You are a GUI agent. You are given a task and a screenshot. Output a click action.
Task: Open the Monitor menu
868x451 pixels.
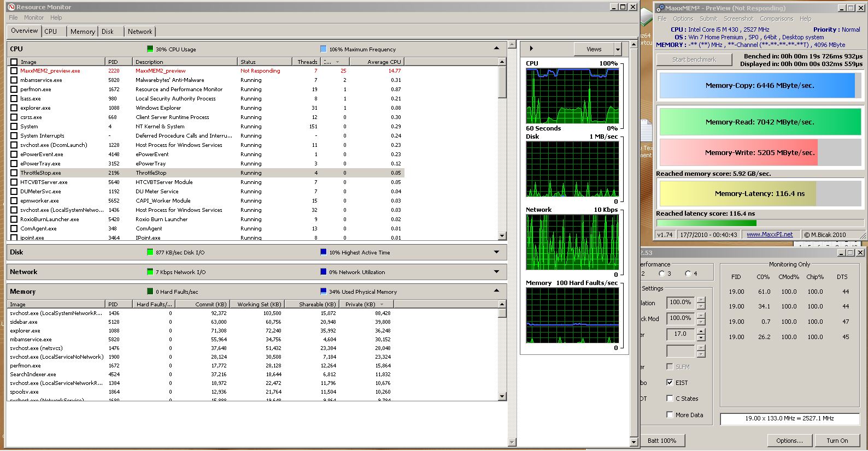(34, 17)
